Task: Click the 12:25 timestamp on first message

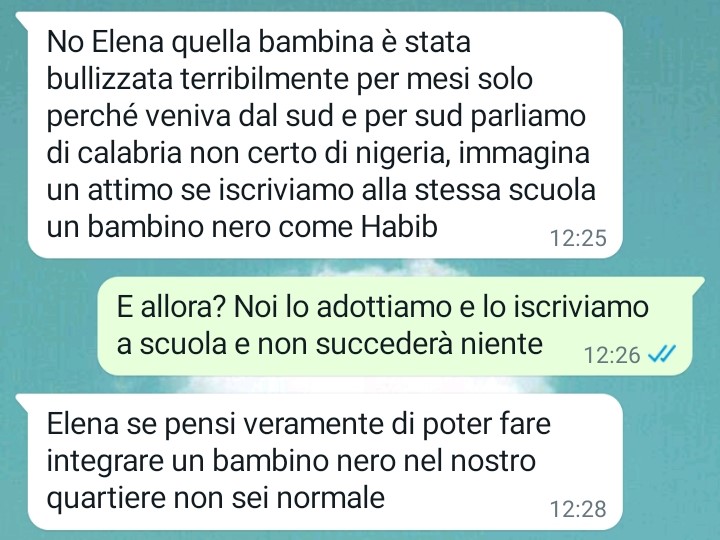Action: pyautogui.click(x=578, y=238)
